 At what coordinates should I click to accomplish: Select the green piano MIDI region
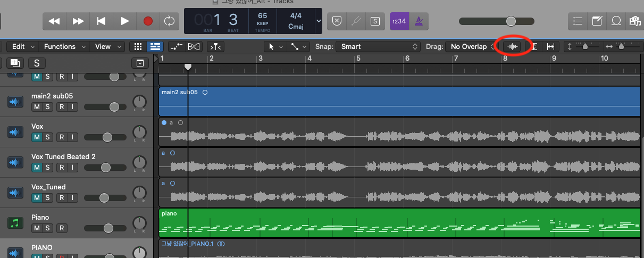point(399,223)
